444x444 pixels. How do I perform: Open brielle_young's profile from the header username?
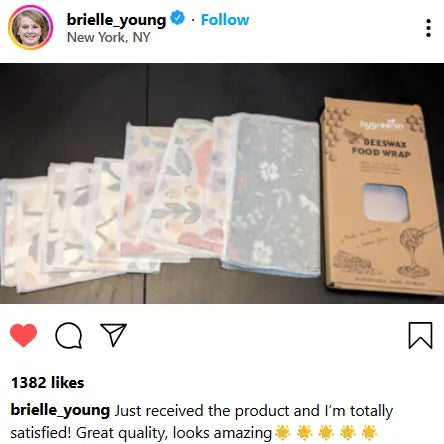[x=116, y=20]
